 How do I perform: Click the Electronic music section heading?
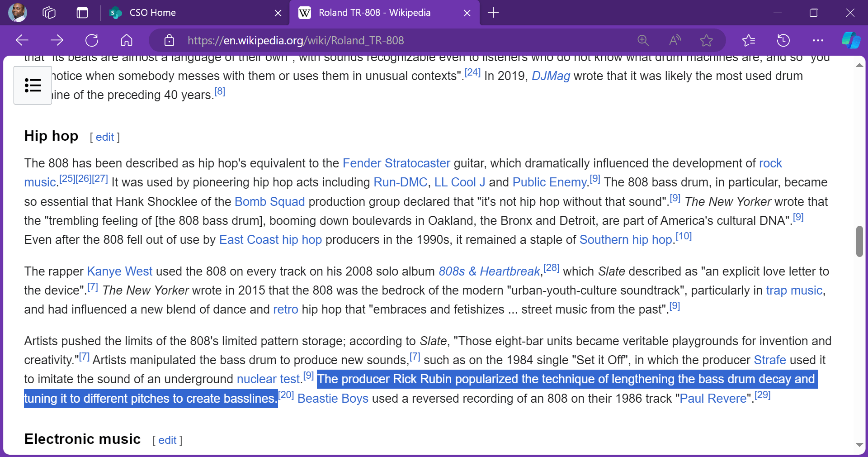[x=82, y=439]
